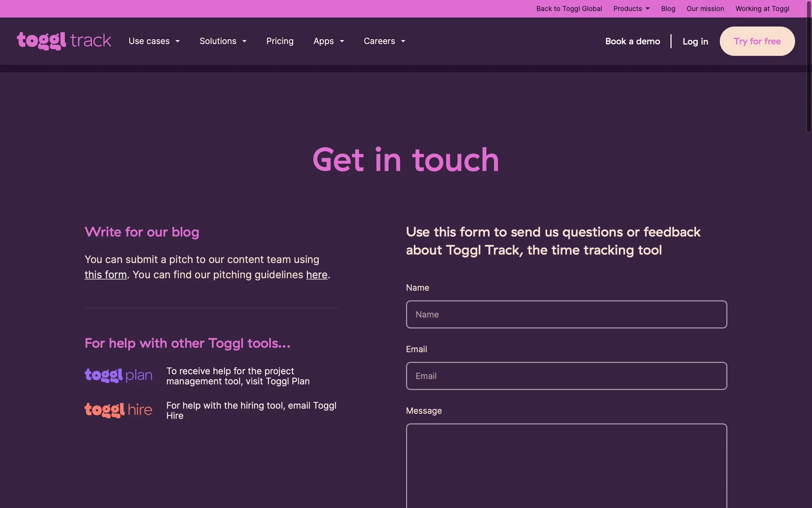The height and width of the screenshot is (508, 812).
Task: Go back to Toggl Global
Action: pyautogui.click(x=569, y=8)
